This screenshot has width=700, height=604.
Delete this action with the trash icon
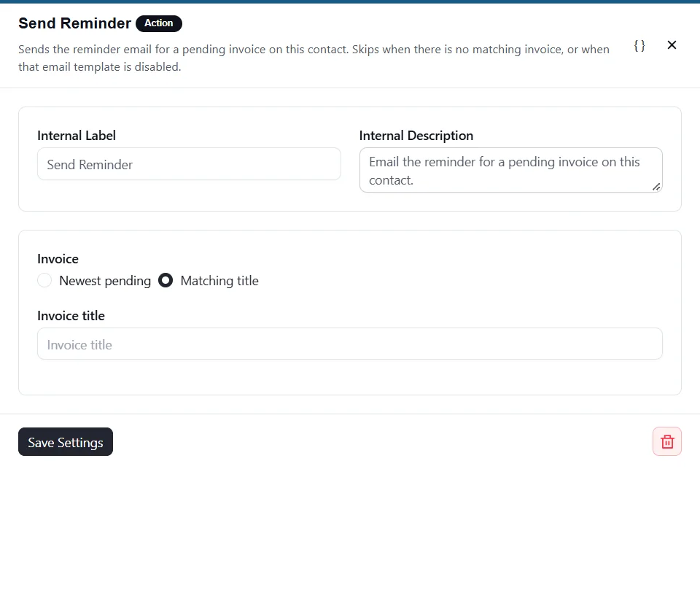tap(667, 441)
